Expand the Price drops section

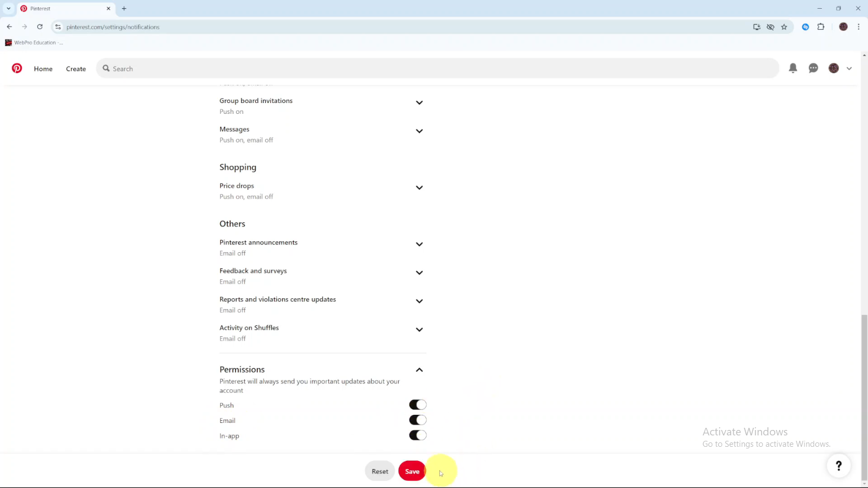click(x=419, y=188)
